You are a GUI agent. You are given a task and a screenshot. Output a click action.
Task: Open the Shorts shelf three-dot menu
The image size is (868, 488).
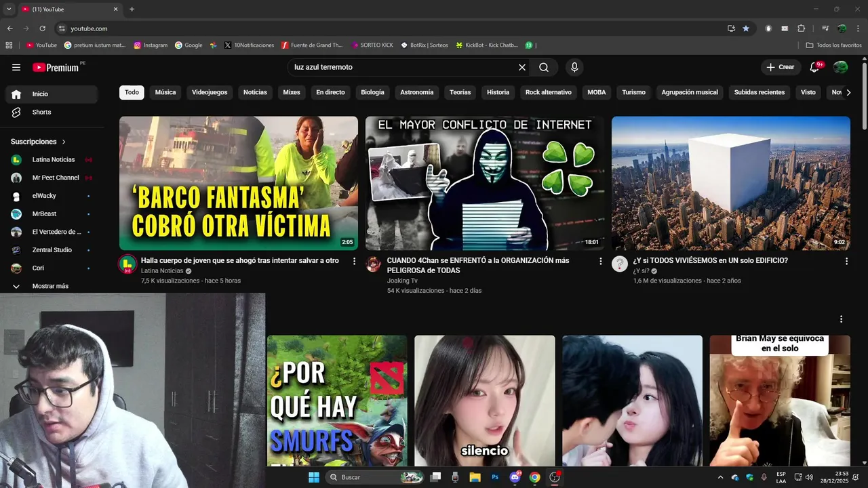(x=842, y=319)
